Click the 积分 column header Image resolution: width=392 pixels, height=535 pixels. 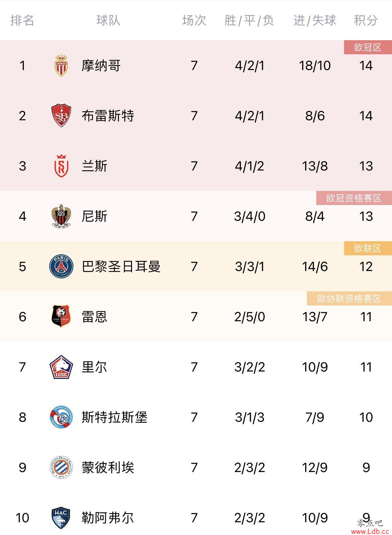click(366, 20)
